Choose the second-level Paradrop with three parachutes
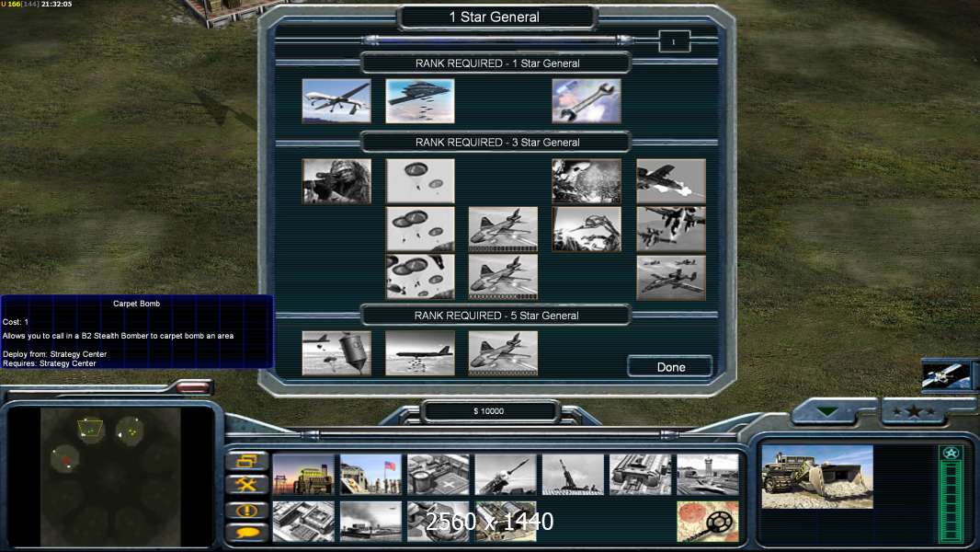Viewport: 980px width, 552px height. point(420,229)
